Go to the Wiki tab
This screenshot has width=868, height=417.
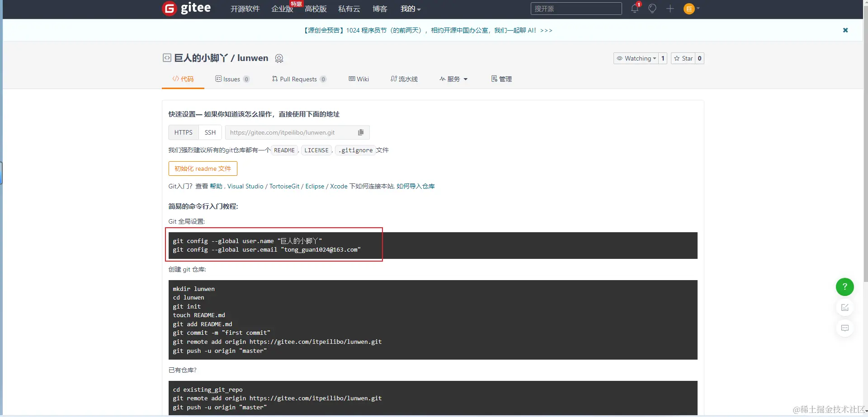[x=359, y=79]
